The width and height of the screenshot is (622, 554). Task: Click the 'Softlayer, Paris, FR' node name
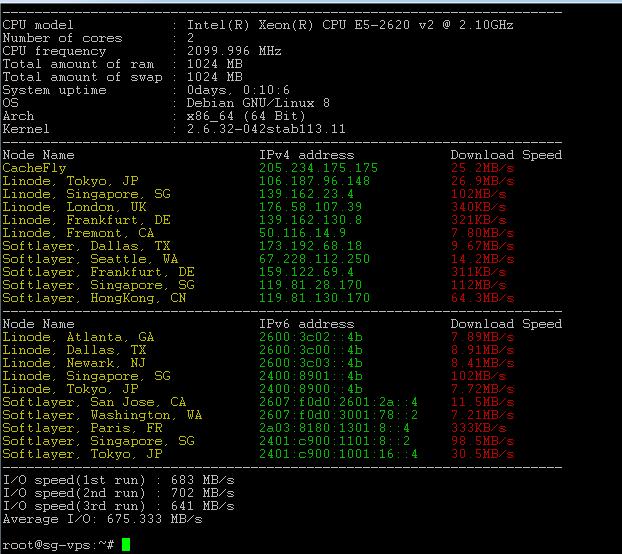tap(83, 428)
